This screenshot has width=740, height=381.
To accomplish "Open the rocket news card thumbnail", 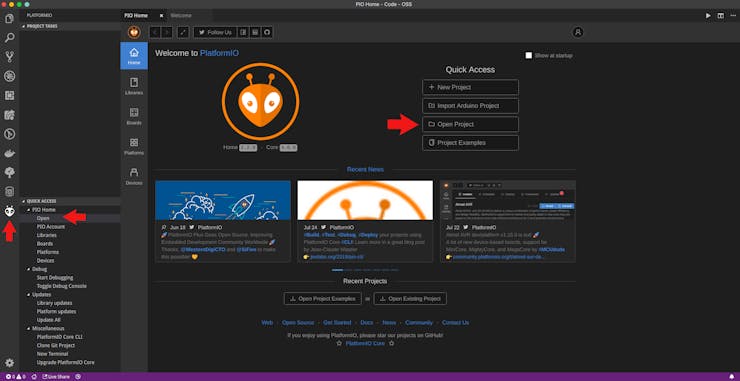I will (x=223, y=200).
